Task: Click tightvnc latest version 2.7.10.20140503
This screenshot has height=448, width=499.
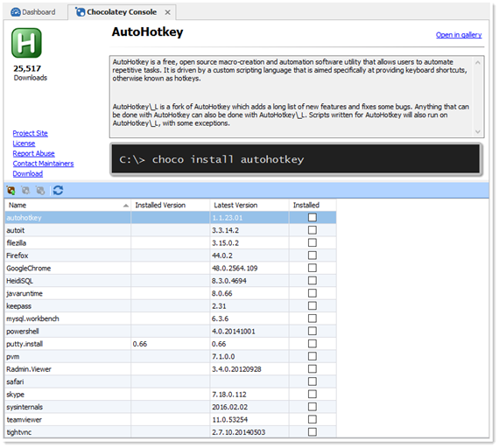Action: [x=238, y=432]
